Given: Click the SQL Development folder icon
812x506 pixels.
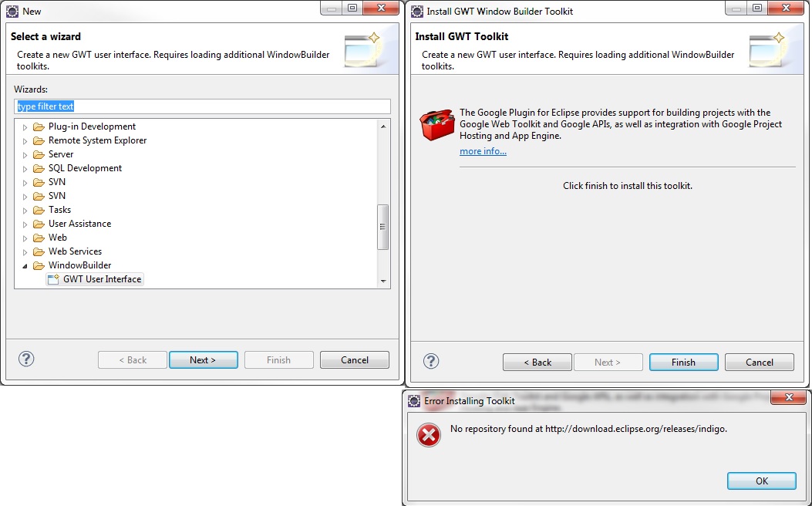Looking at the screenshot, I should click(39, 169).
